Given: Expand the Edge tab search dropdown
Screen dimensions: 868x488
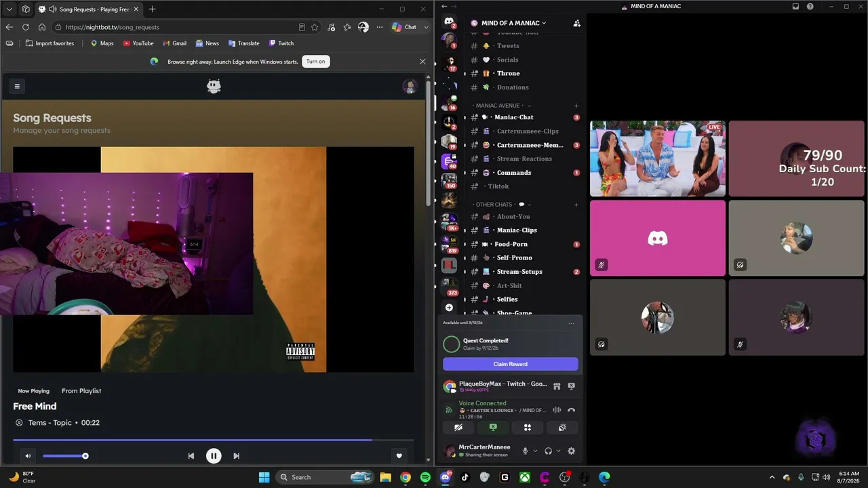Looking at the screenshot, I should coord(9,9).
